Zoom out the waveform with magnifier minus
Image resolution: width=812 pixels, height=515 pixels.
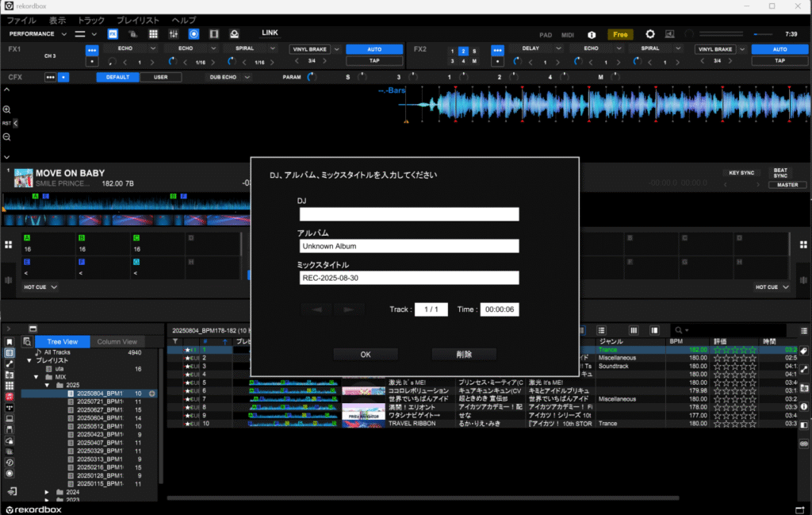tap(6, 137)
